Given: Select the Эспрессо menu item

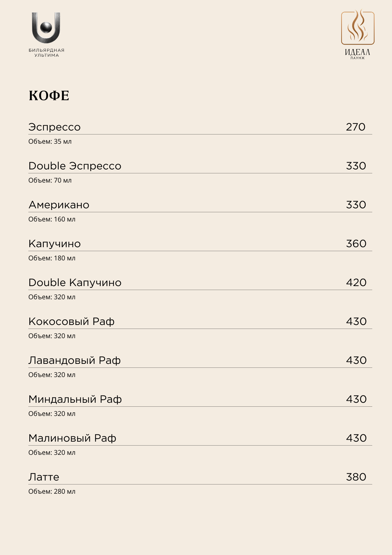Looking at the screenshot, I should tap(54, 127).
